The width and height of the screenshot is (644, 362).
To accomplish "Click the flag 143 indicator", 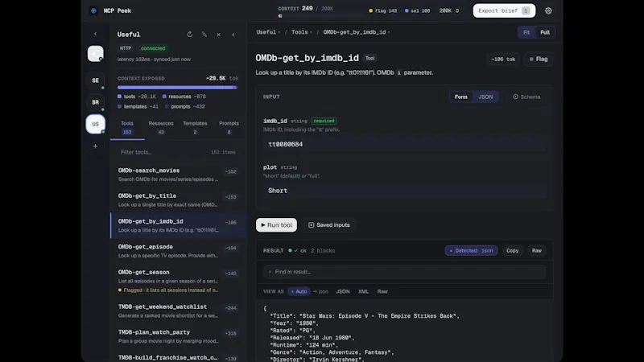I will (383, 10).
